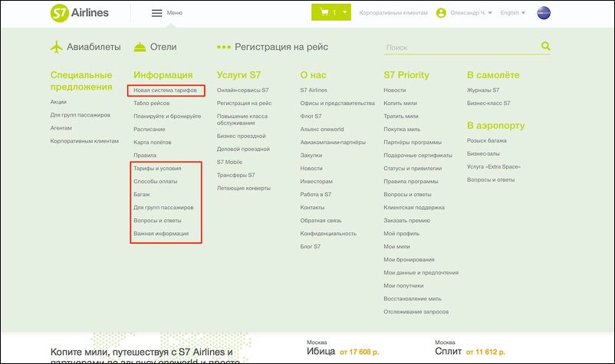The image size is (615, 364).
Task: Click the three dots icon before Регистрация
Action: click(x=224, y=47)
